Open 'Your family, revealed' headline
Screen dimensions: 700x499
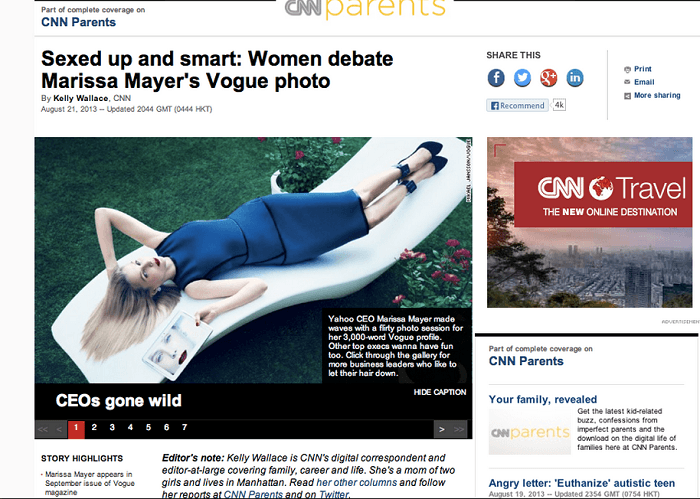click(x=543, y=399)
